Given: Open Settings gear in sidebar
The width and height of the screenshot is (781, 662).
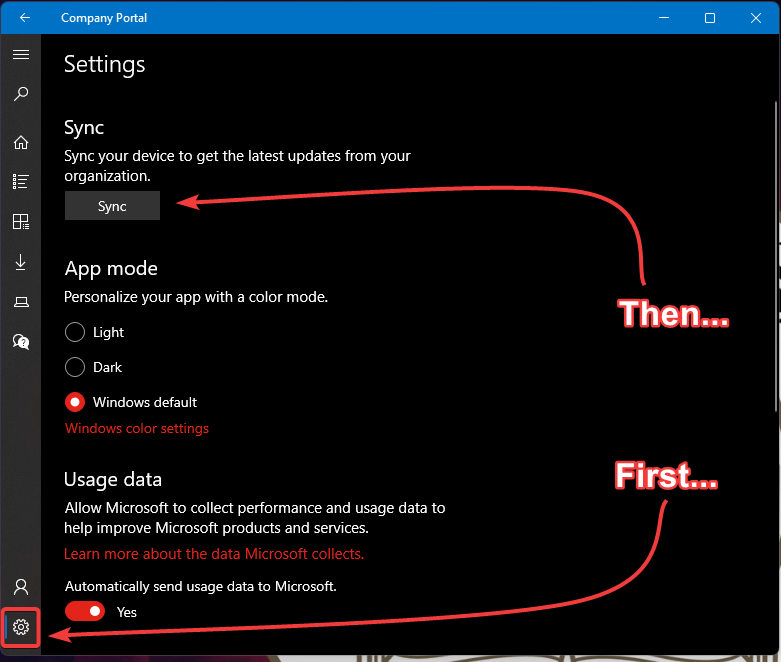Looking at the screenshot, I should point(21,627).
